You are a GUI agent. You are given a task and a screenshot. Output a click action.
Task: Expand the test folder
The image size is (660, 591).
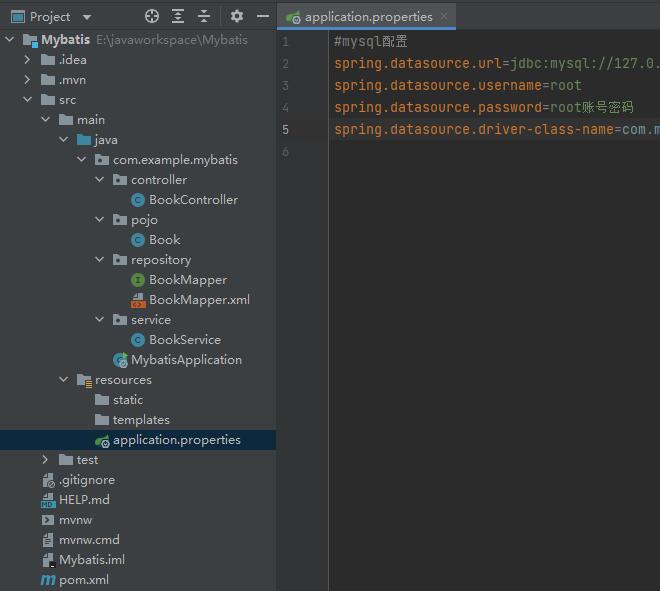coord(45,460)
